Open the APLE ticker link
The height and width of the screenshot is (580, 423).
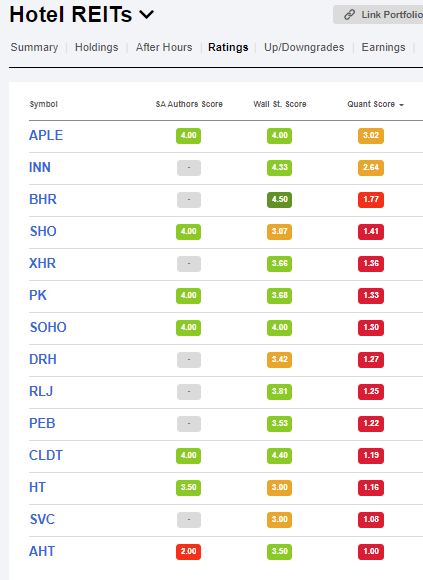tap(46, 135)
